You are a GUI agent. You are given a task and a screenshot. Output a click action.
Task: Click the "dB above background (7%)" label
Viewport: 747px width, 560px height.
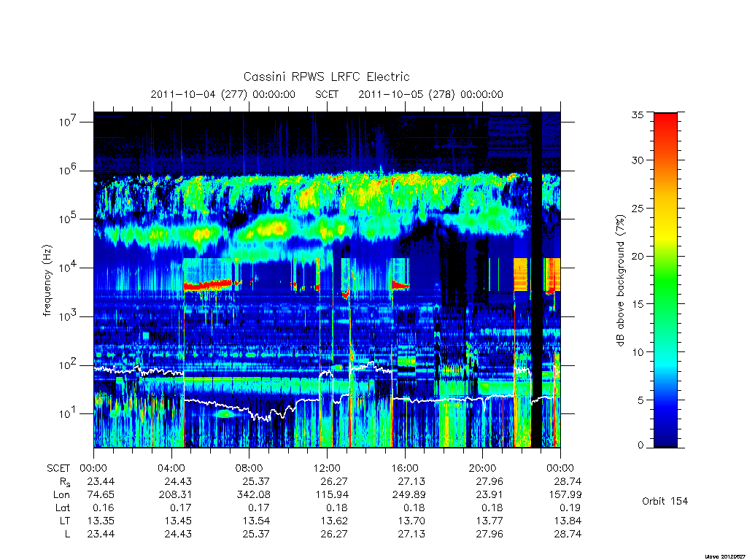(x=620, y=280)
